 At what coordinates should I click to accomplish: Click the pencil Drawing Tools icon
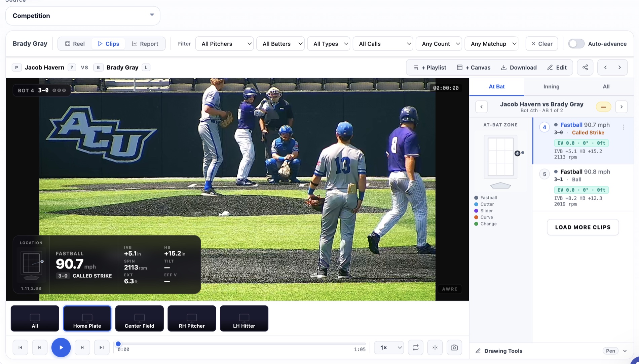coord(478,351)
